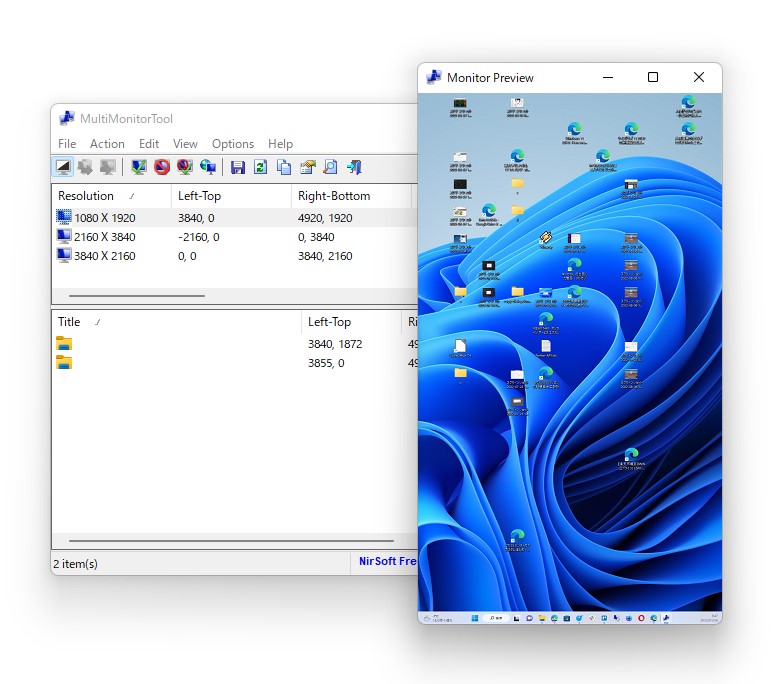This screenshot has width=780, height=684.
Task: Open the Options menu
Action: coord(233,144)
